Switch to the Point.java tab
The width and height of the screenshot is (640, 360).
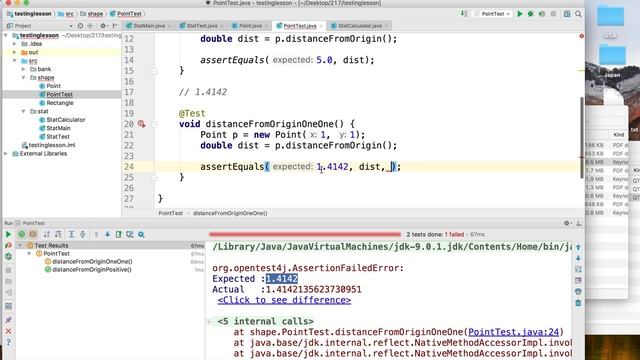[250, 26]
